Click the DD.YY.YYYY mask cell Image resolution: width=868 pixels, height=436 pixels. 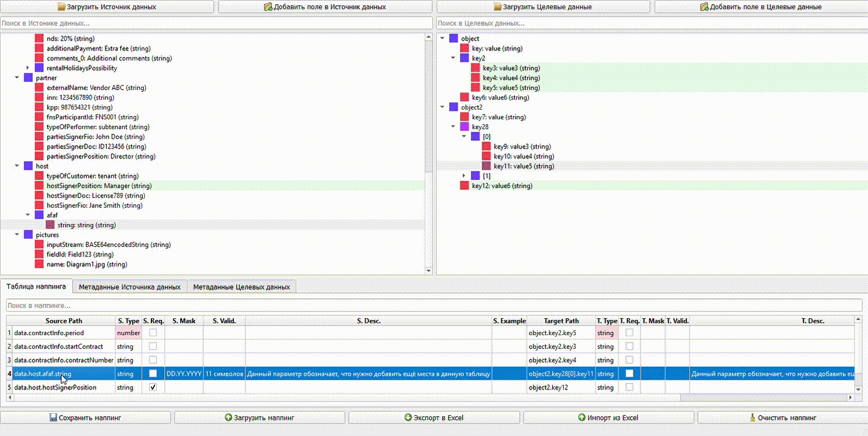[x=184, y=374]
